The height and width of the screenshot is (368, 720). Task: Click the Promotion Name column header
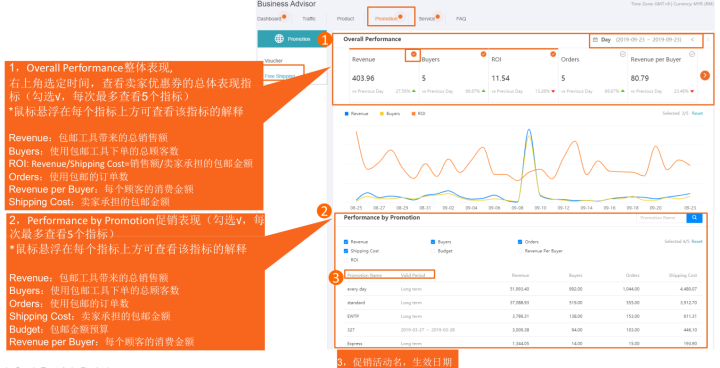(365, 276)
